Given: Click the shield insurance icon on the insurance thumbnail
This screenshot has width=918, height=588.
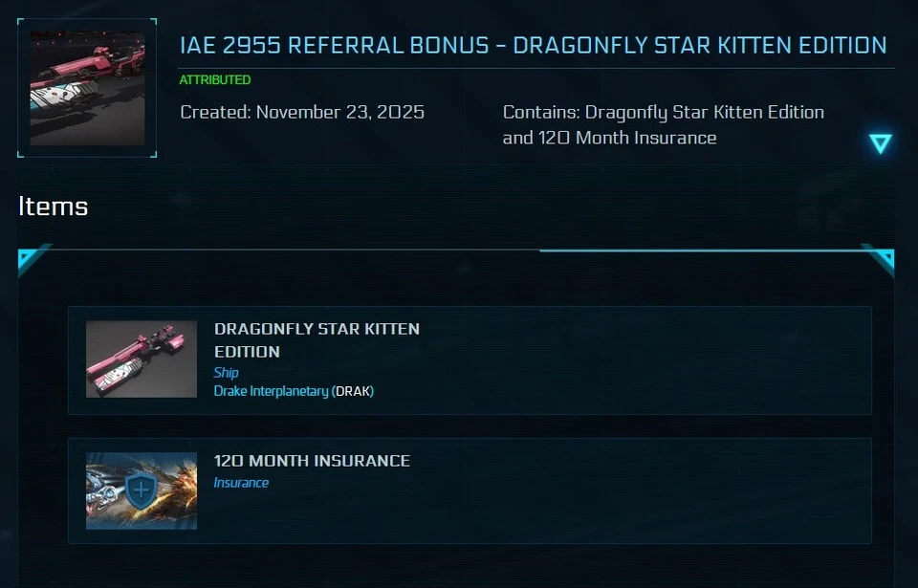Looking at the screenshot, I should coord(140,490).
